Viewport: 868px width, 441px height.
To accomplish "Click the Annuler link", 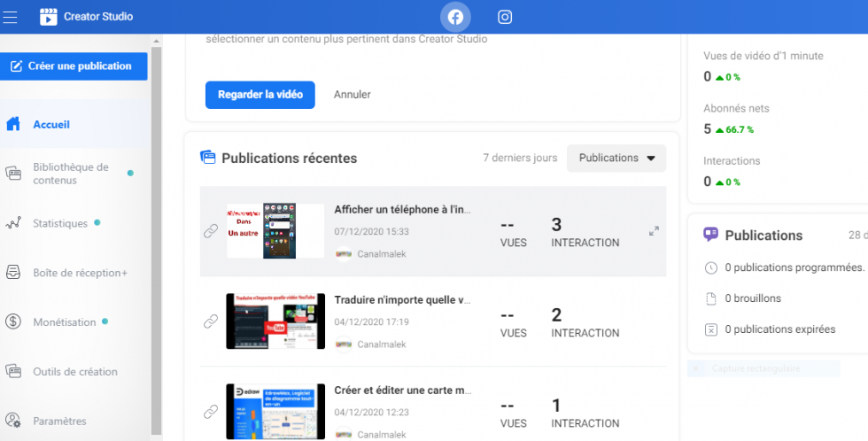I will pos(352,95).
